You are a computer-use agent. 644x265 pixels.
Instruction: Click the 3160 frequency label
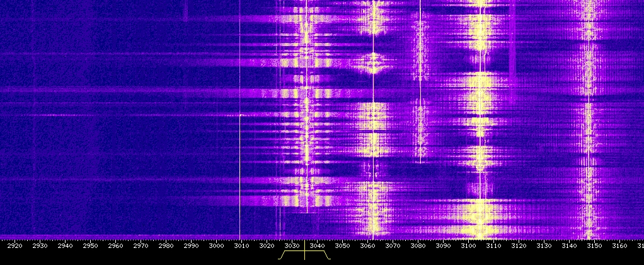(x=619, y=246)
